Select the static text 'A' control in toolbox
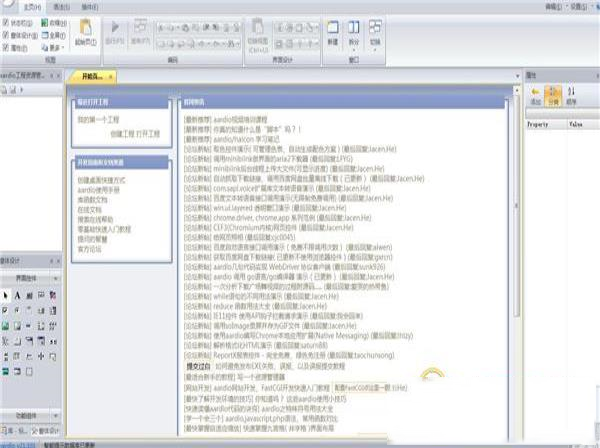 (x=19, y=296)
